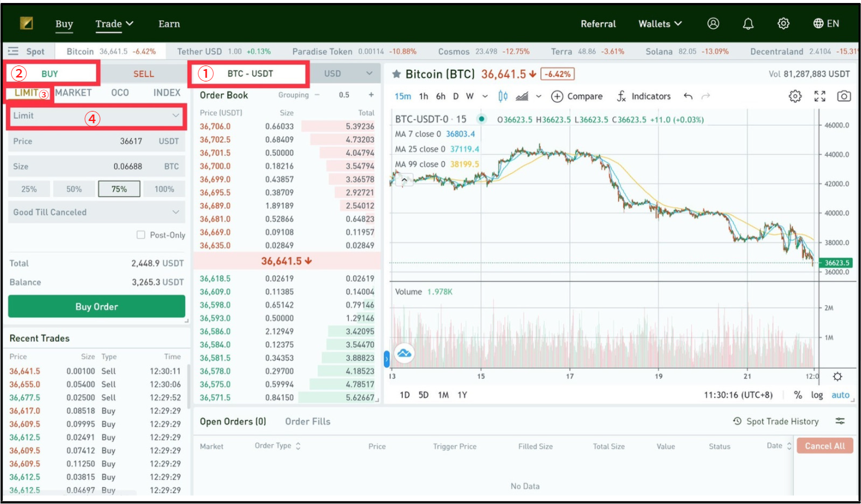Click Recent Trades scrollbar

point(188,387)
